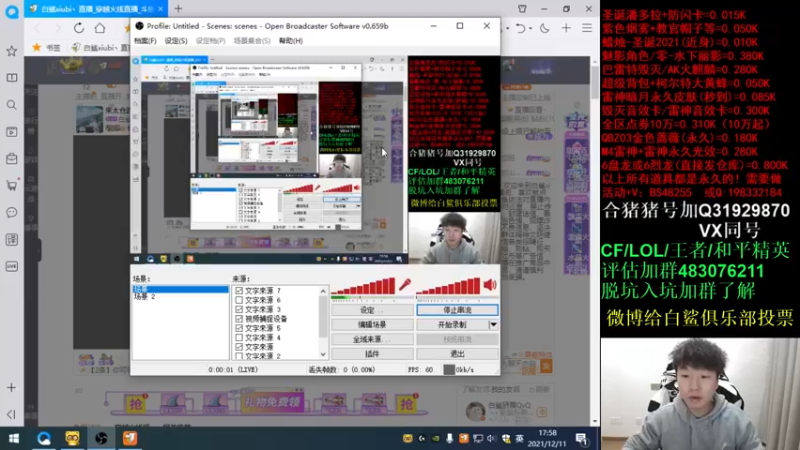
Task: Click the taskbar volume speaker icon
Action: (x=491, y=438)
